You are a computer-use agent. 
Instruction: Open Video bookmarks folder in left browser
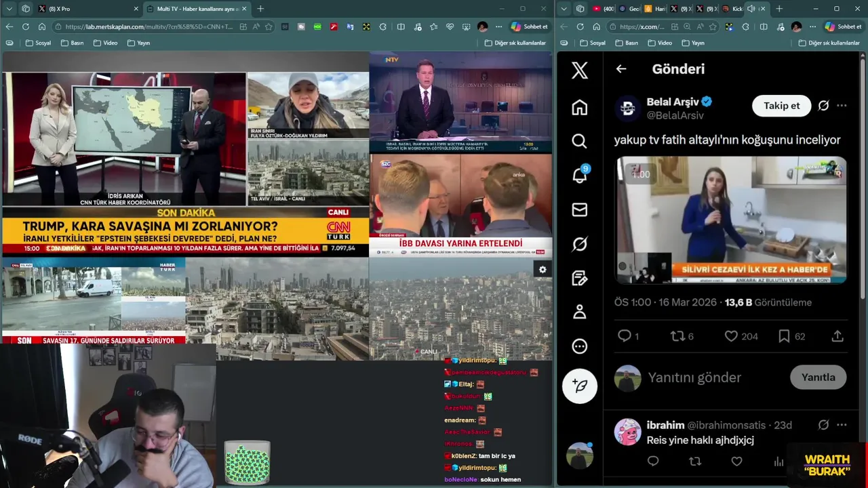click(x=106, y=43)
